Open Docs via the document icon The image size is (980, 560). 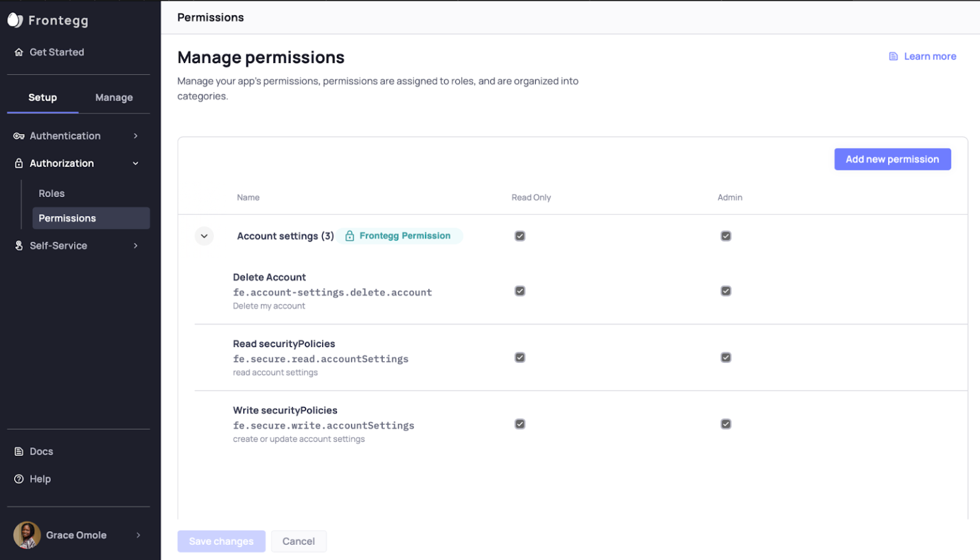pos(19,452)
